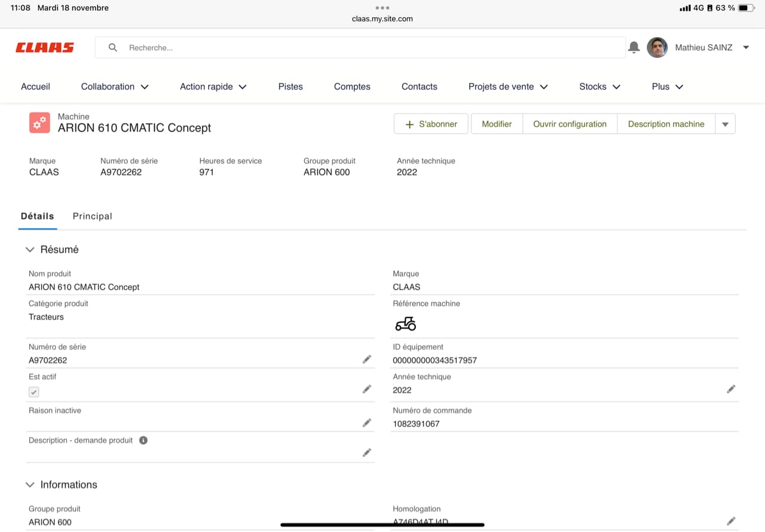765x532 pixels.
Task: Click Ouvrir configuration
Action: point(570,124)
